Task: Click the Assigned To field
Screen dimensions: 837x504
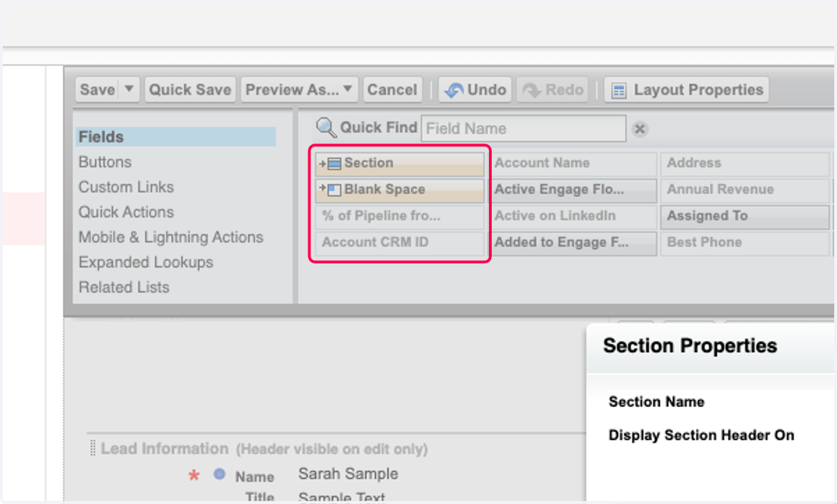Action: coord(745,216)
